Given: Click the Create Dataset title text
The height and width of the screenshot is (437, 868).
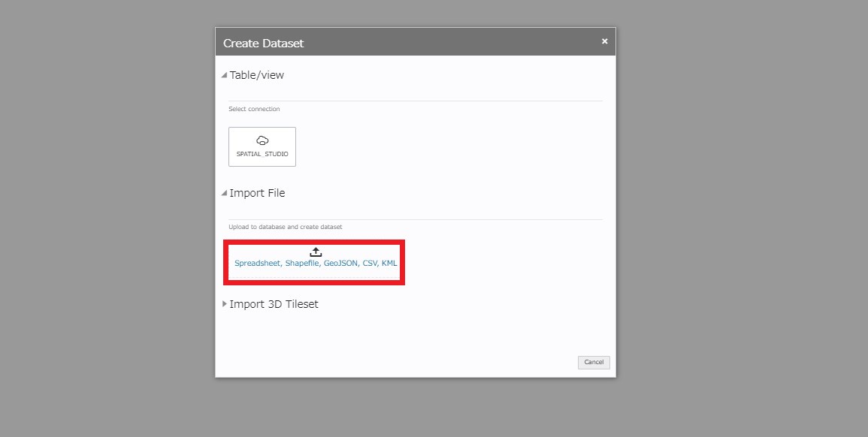Looking at the screenshot, I should [x=263, y=44].
